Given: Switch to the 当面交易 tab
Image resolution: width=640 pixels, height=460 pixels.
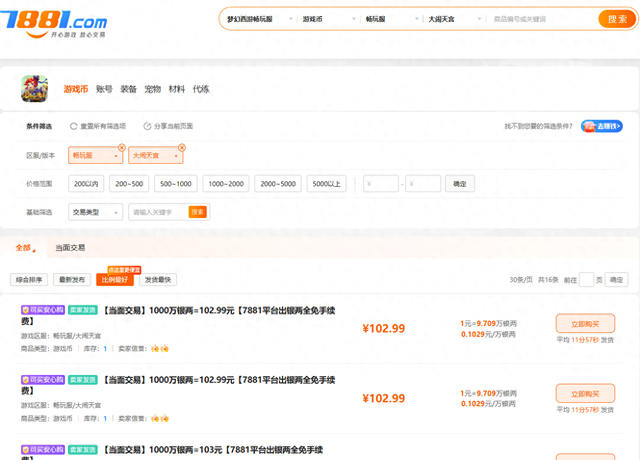Looking at the screenshot, I should (70, 247).
